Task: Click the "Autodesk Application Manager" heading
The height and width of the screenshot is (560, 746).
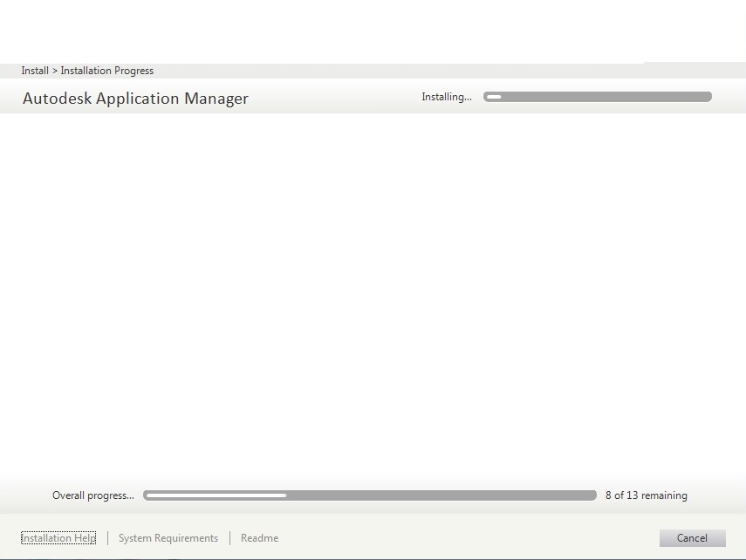Action: [135, 99]
